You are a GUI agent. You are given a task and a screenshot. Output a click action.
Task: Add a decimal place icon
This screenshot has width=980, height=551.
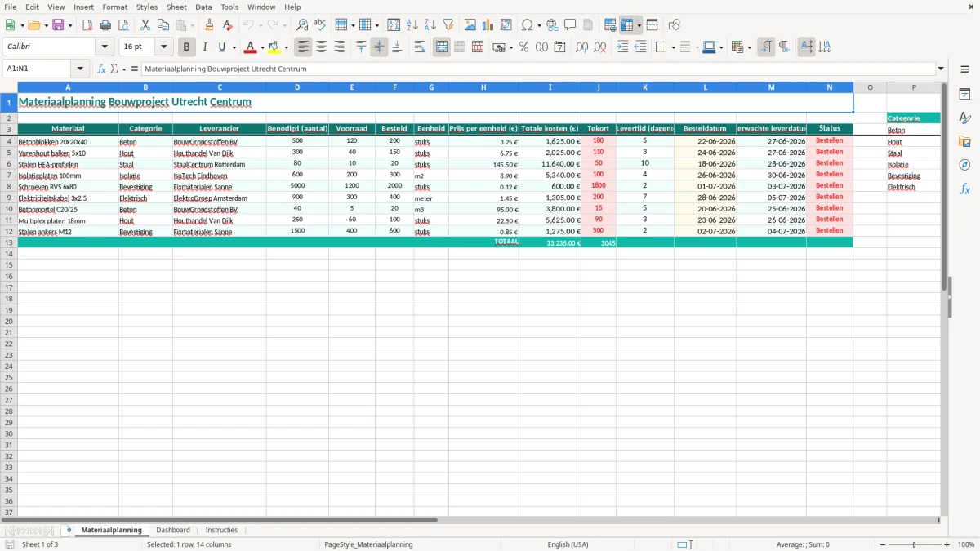(x=582, y=47)
